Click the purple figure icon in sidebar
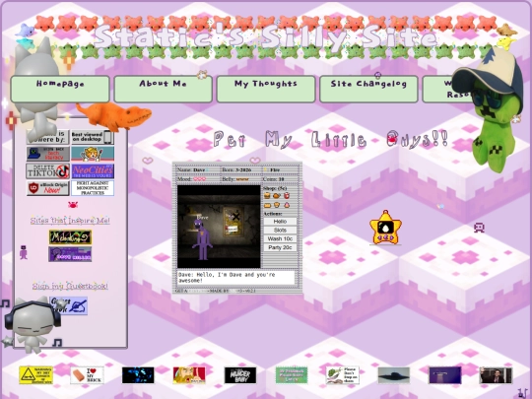The height and width of the screenshot is (399, 532). click(x=23, y=252)
